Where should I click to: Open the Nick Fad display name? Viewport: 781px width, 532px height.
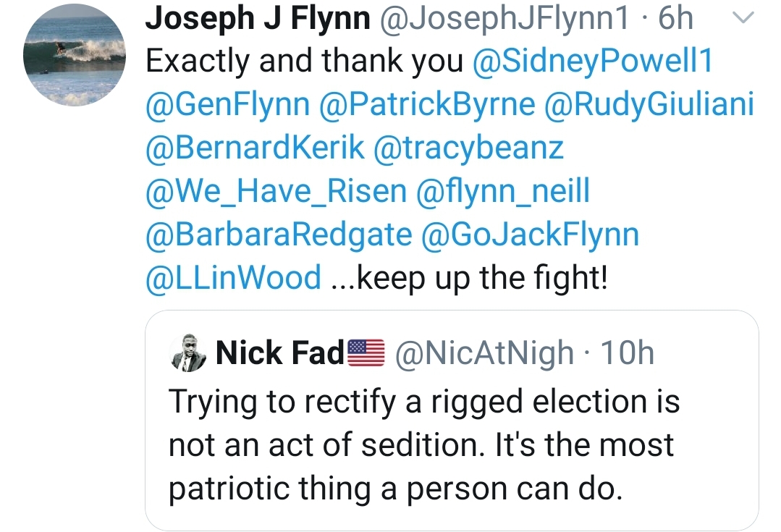(x=279, y=355)
